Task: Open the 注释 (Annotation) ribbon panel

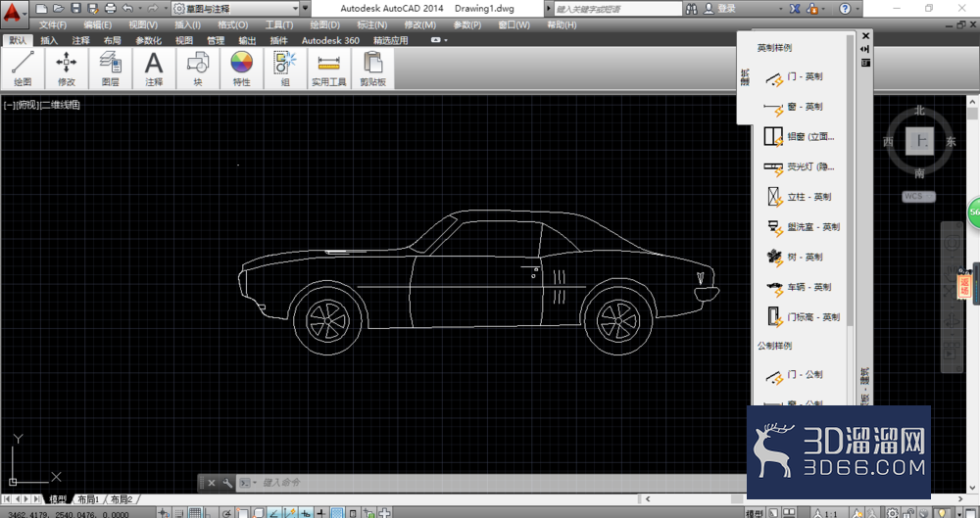Action: (x=154, y=69)
